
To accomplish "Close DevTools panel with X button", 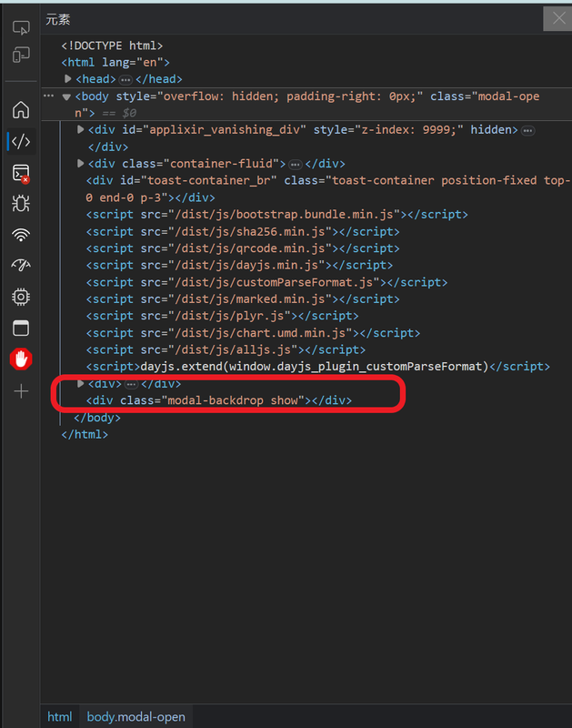I will coord(558,18).
